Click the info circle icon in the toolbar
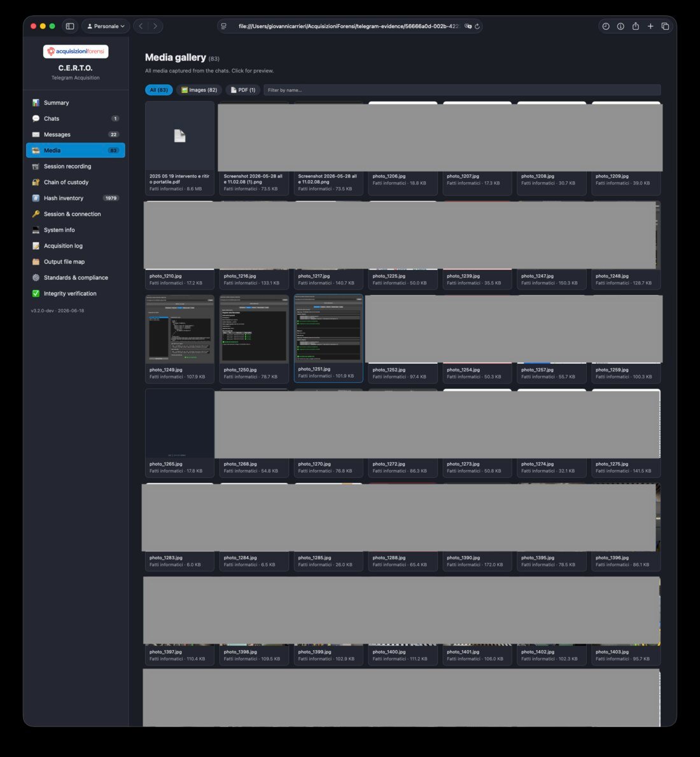This screenshot has height=757, width=700. pos(621,26)
